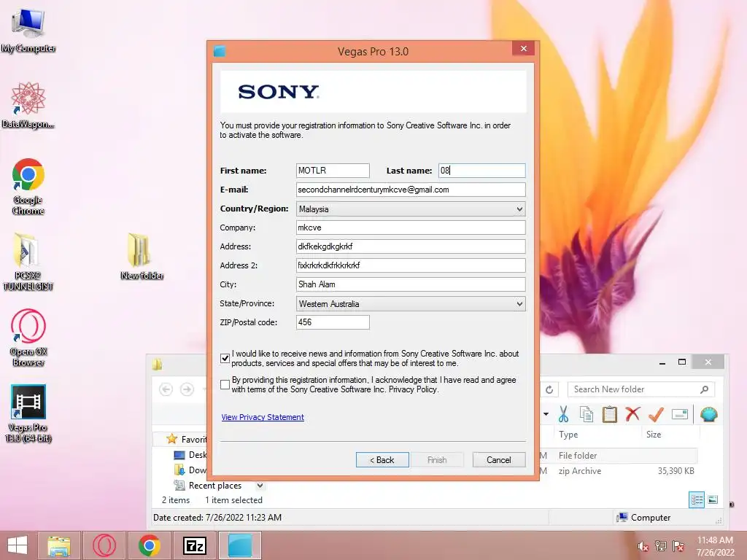Open the View Privacy Statement link
This screenshot has width=747, height=560.
(263, 417)
